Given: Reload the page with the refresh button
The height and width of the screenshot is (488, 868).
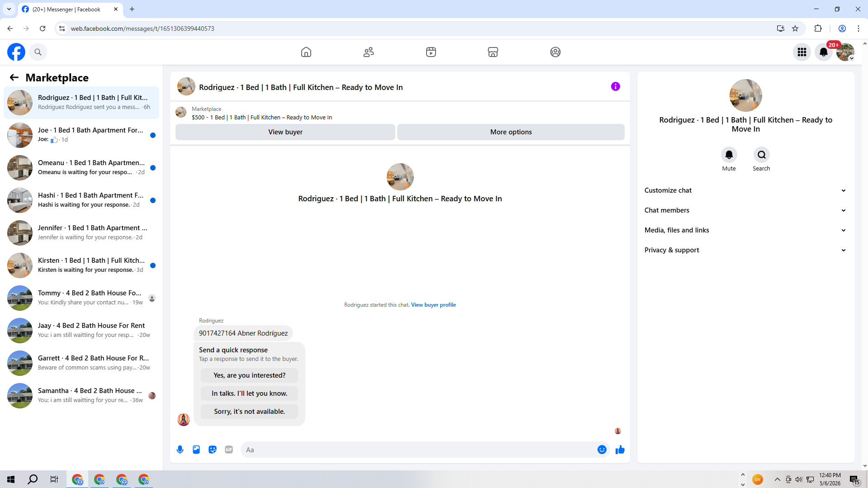Looking at the screenshot, I should 43,28.
